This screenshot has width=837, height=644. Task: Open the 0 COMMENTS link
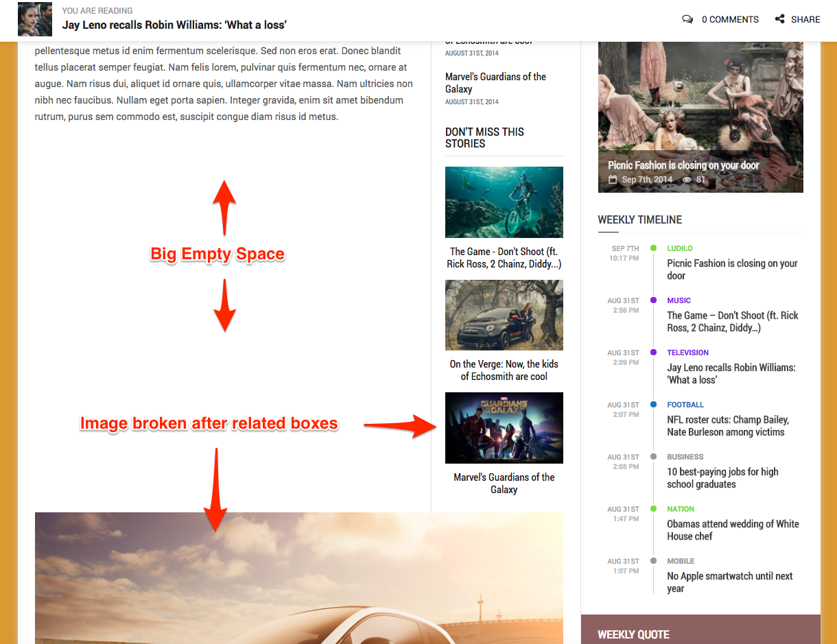click(730, 19)
